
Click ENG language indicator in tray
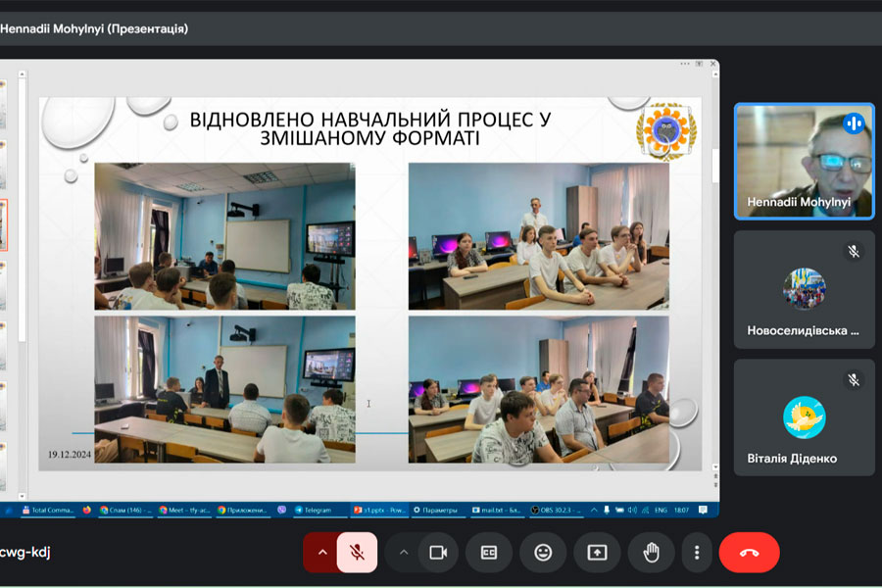click(661, 510)
